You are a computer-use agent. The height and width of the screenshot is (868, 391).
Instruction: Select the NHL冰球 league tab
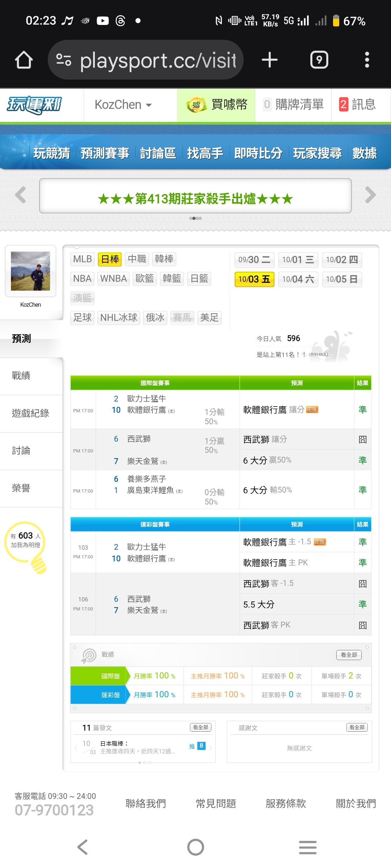(x=119, y=318)
